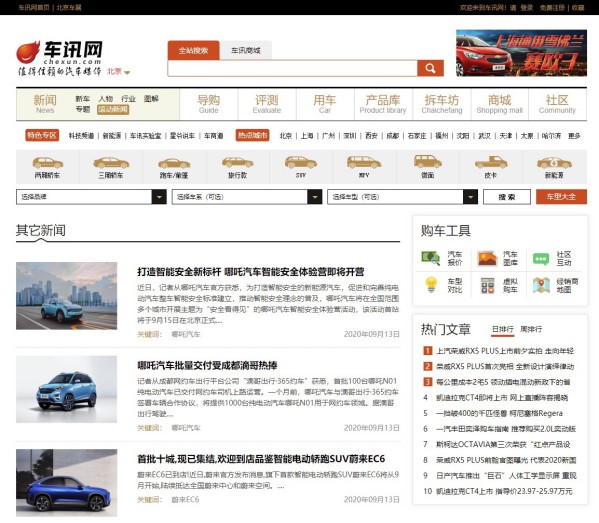The image size is (599, 523).
Task: Select 广州 in hot cities
Action: (x=329, y=136)
